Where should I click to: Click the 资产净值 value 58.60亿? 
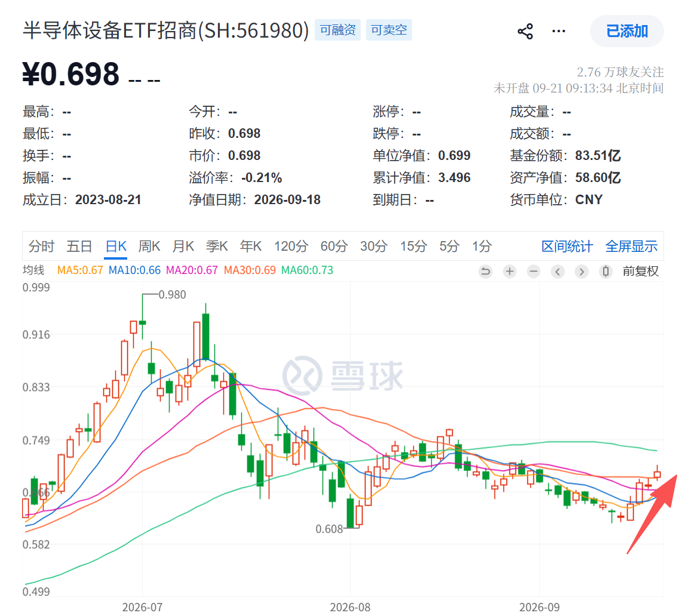[x=598, y=178]
